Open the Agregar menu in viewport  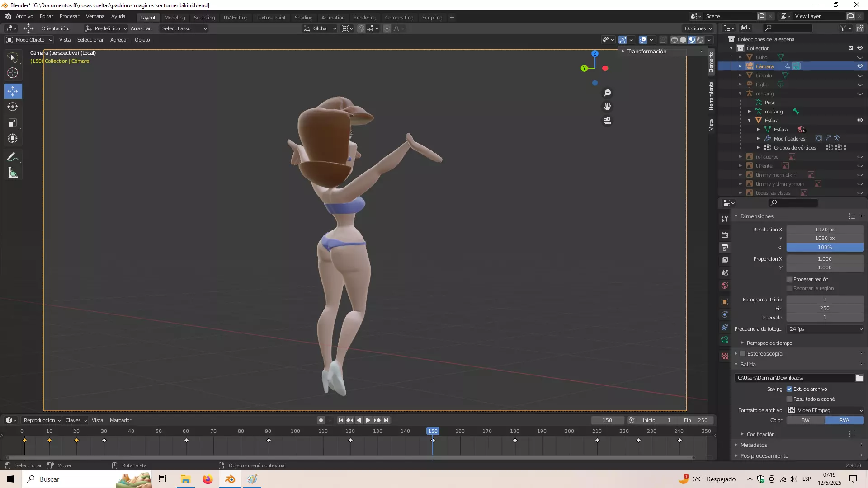(x=119, y=40)
